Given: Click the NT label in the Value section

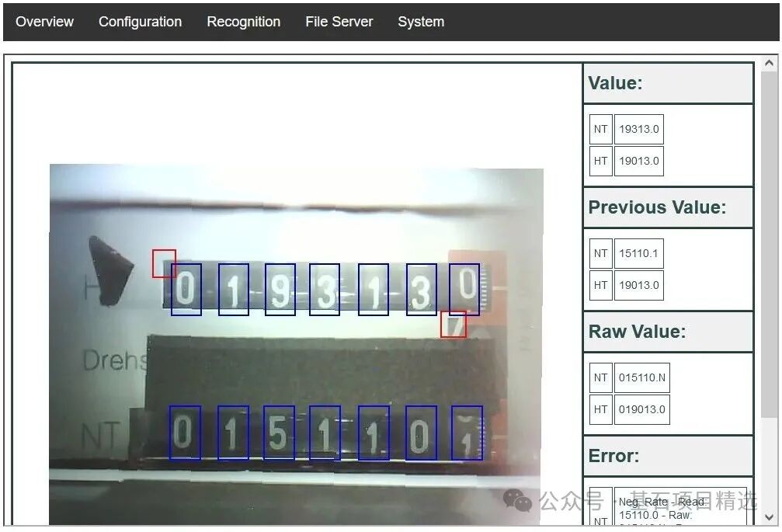Looking at the screenshot, I should tap(600, 128).
